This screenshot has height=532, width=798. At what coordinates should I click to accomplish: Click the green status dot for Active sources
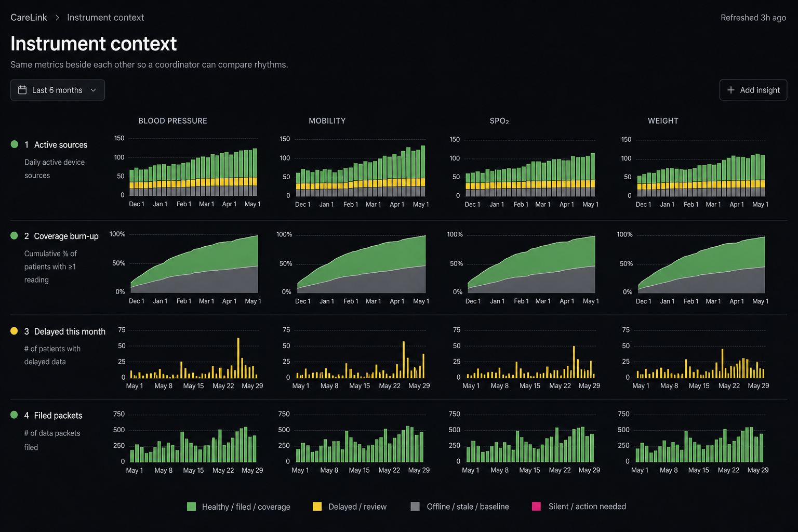click(x=15, y=144)
